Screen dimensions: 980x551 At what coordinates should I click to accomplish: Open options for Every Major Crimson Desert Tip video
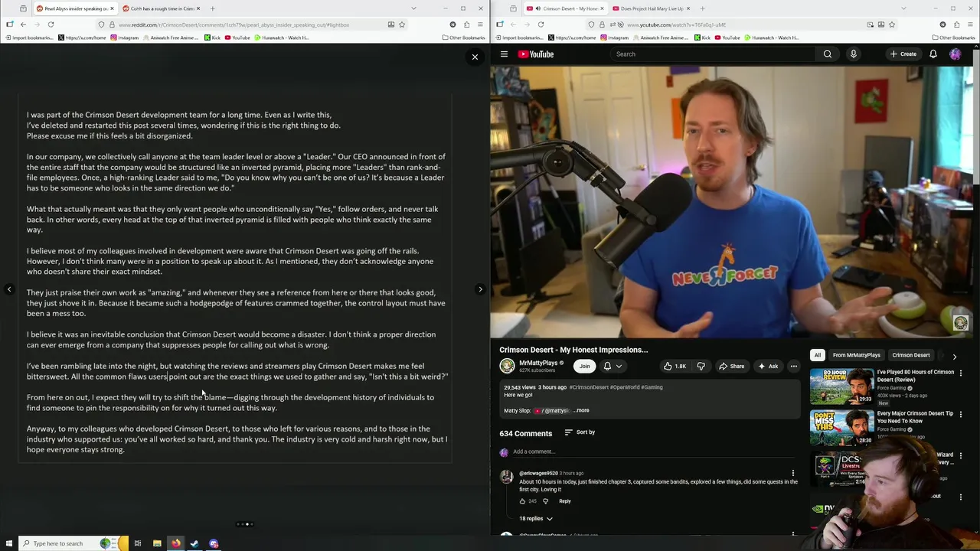coord(961,414)
